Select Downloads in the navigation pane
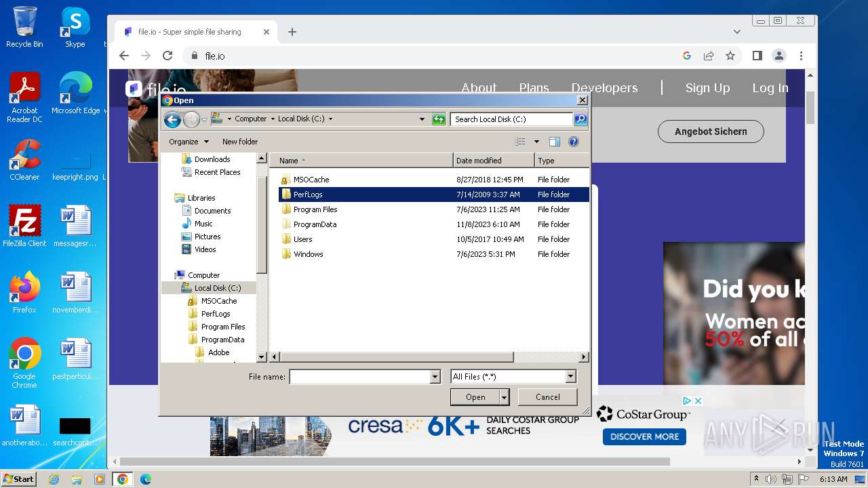Viewport: 868px width, 488px height. [212, 159]
